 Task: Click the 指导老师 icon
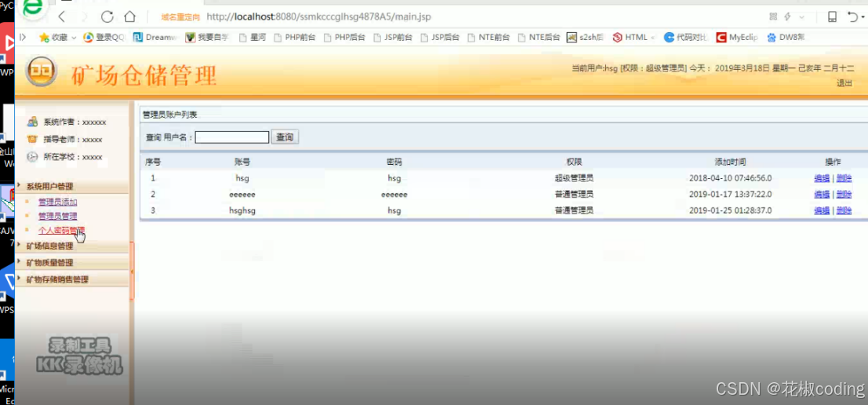pyautogui.click(x=33, y=139)
